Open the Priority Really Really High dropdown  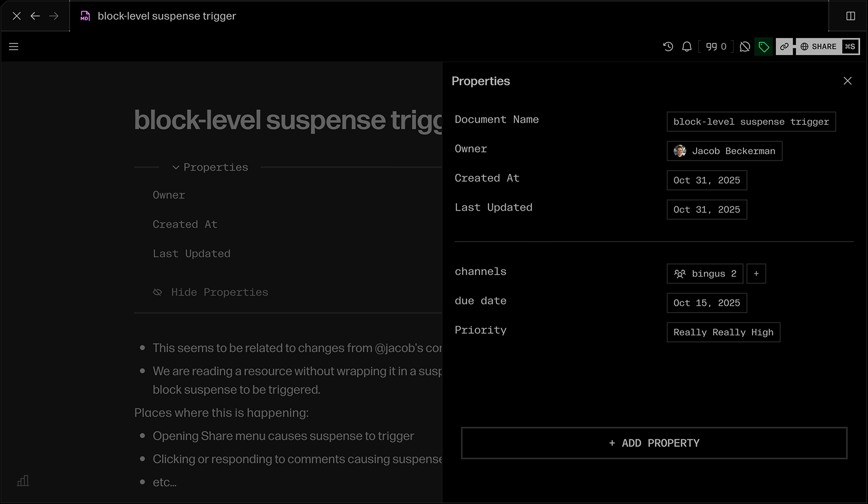(x=723, y=332)
